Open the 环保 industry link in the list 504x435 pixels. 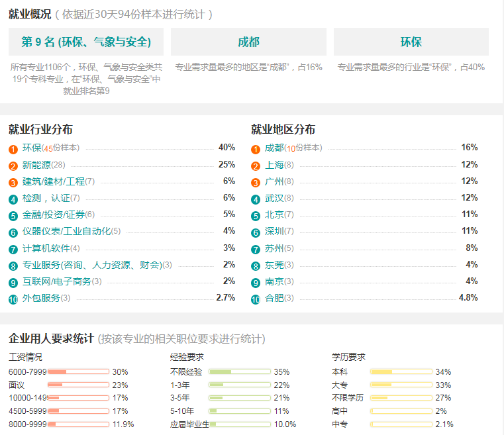click(x=32, y=148)
